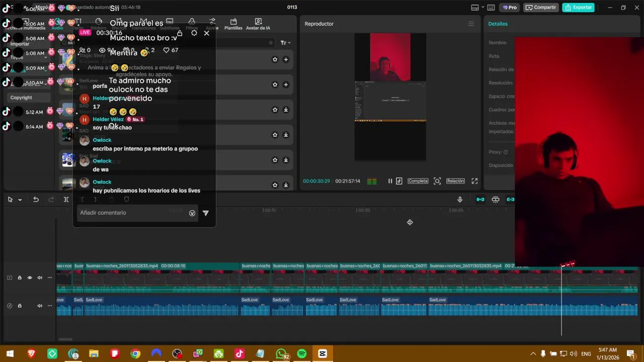Clear the audio search field
The height and width of the screenshot is (362, 644).
coord(271,43)
